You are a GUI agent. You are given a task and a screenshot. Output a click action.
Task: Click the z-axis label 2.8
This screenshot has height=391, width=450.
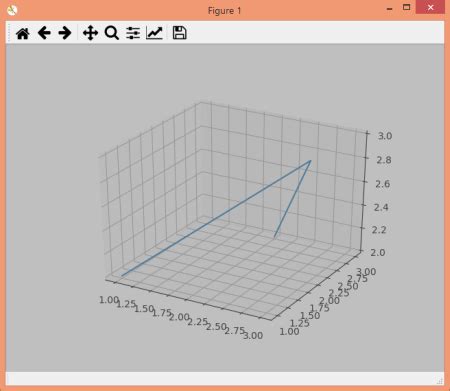click(384, 160)
